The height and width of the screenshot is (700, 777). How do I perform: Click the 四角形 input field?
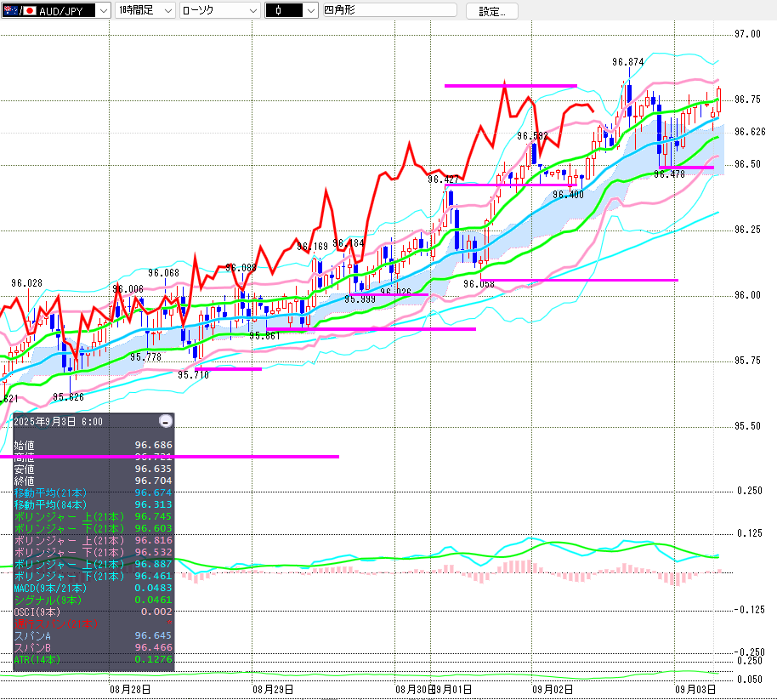[389, 10]
